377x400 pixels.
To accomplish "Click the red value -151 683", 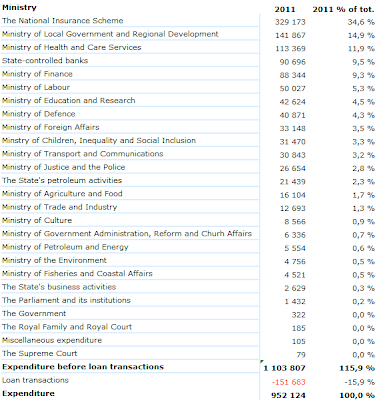I will [288, 382].
